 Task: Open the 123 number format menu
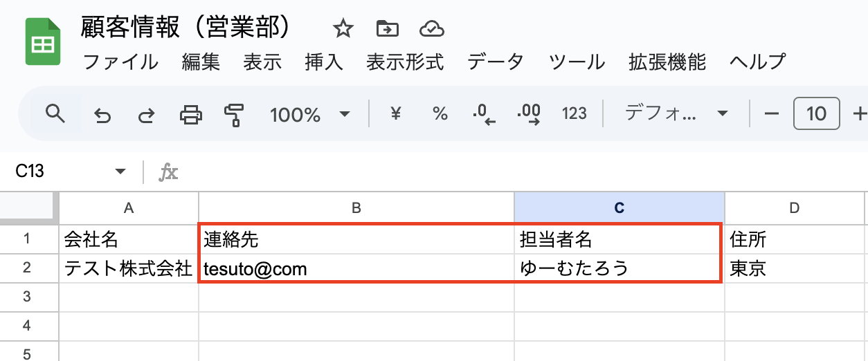574,113
